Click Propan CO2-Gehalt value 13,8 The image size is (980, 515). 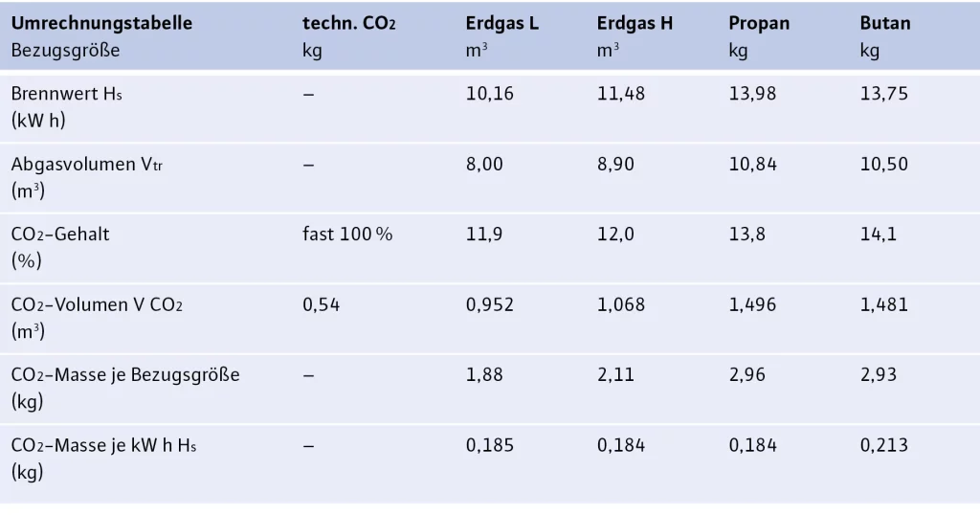746,235
